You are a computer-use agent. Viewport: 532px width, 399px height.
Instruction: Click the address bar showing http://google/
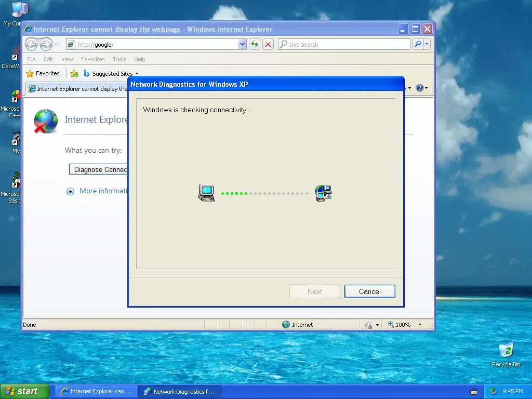pyautogui.click(x=156, y=45)
